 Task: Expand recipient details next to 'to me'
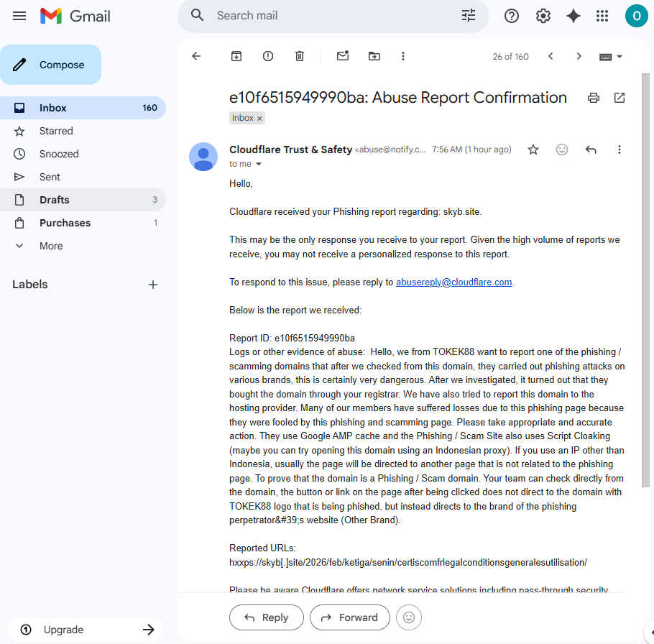[x=259, y=164]
